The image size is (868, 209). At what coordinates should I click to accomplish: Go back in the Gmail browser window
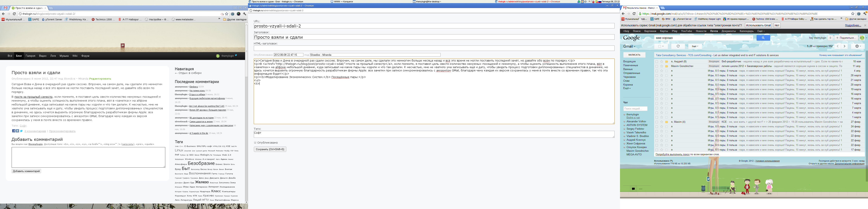coord(623,14)
